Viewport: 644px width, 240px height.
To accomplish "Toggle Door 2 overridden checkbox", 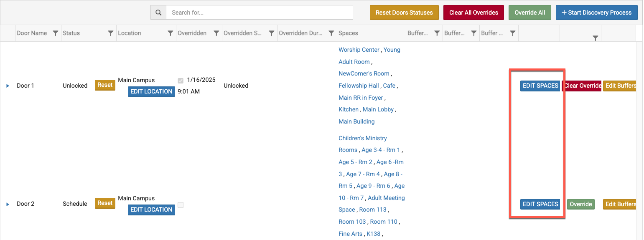I will click(181, 205).
